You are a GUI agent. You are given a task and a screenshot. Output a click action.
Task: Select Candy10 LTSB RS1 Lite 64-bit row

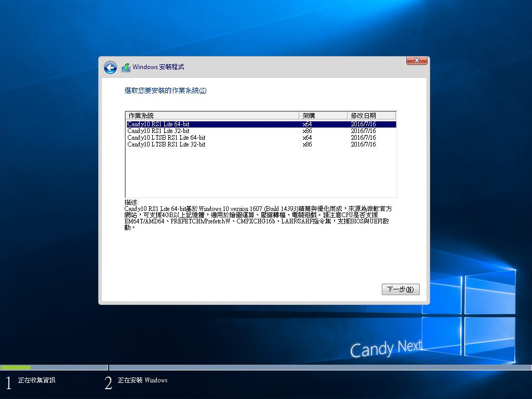261,138
